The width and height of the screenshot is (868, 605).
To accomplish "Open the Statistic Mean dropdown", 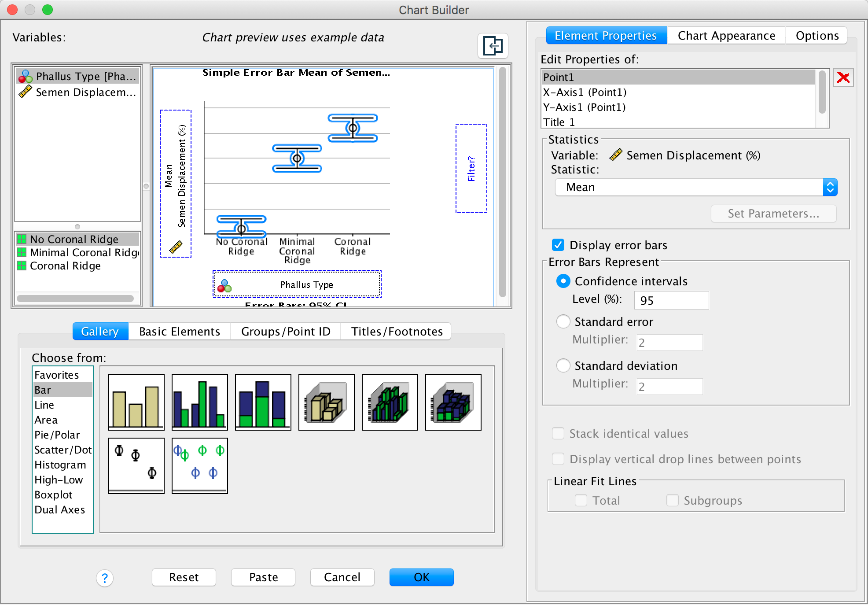I will pos(829,187).
